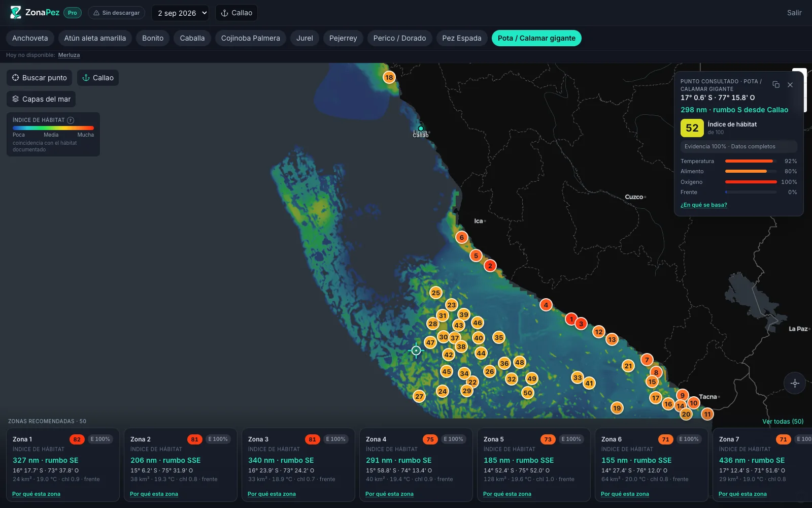
Task: Select zone marker 50 on map
Action: point(528,393)
